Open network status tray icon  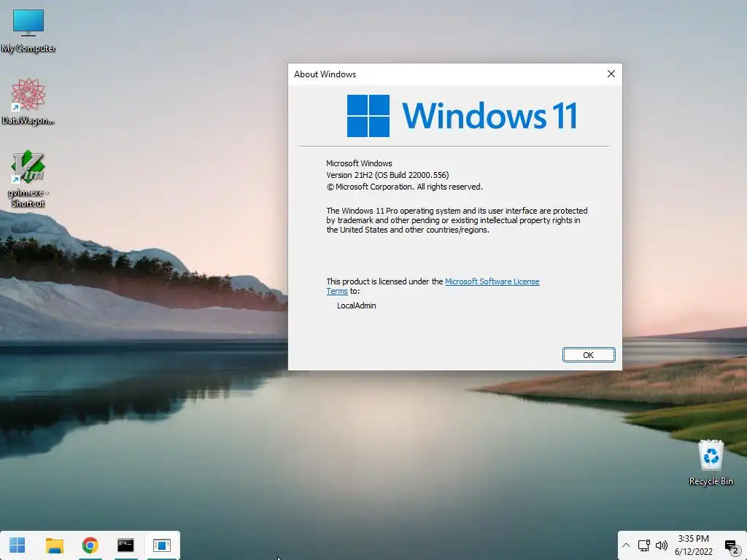click(644, 545)
